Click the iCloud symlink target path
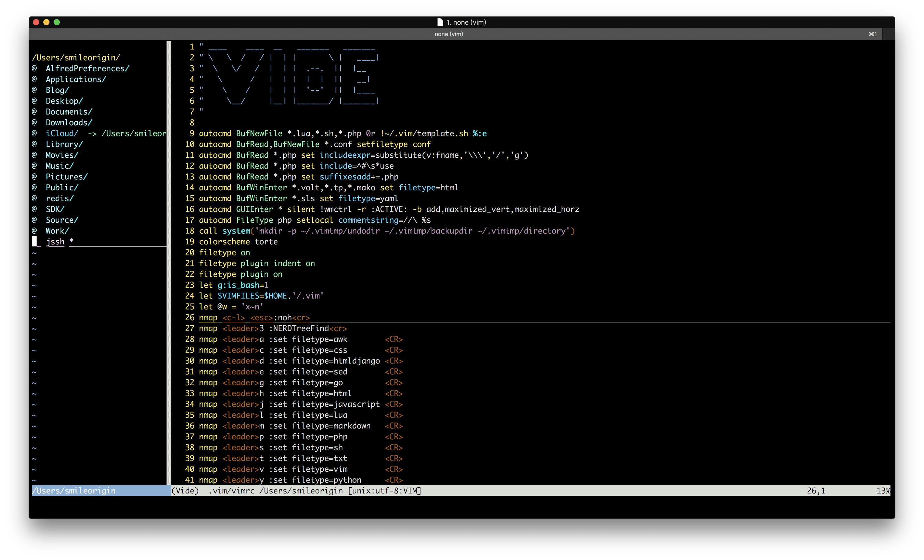Viewport: 924px width, 560px height. [134, 134]
